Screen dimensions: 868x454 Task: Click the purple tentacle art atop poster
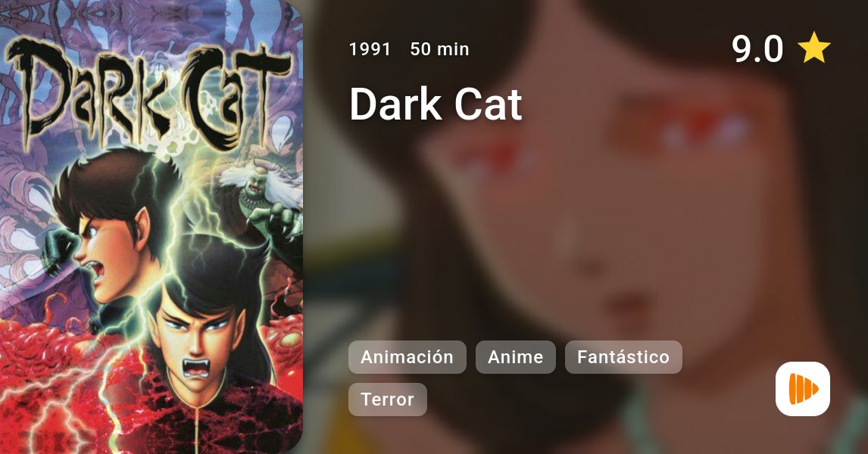tap(149, 20)
